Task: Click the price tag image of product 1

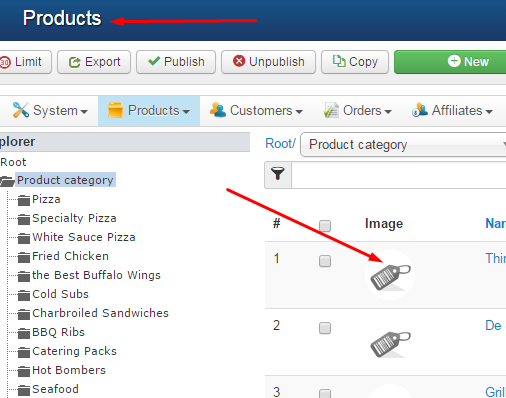Action: coord(390,276)
